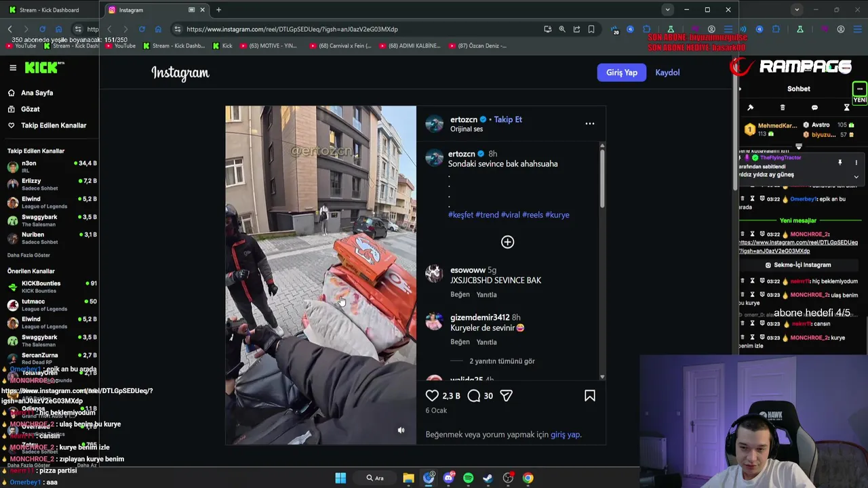Reply to gizemdemir3412's comment with Yanıtla
The image size is (868, 488).
coord(486,342)
